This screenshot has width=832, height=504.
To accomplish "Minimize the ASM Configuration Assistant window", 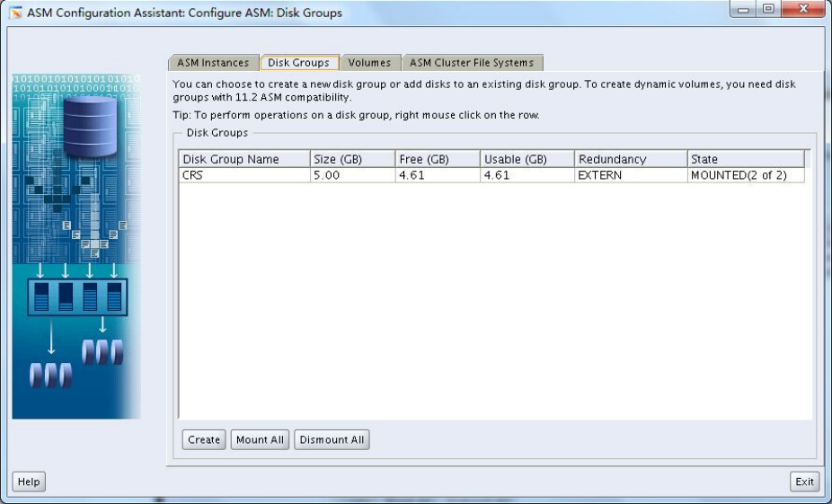I will click(743, 9).
